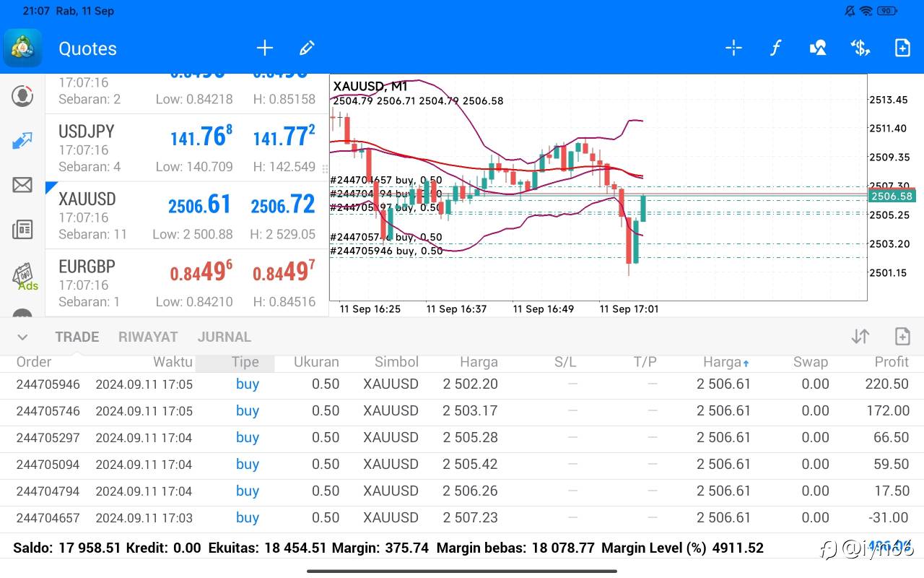924x578 pixels.
Task: Switch to the JURNAL tab
Action: click(225, 337)
